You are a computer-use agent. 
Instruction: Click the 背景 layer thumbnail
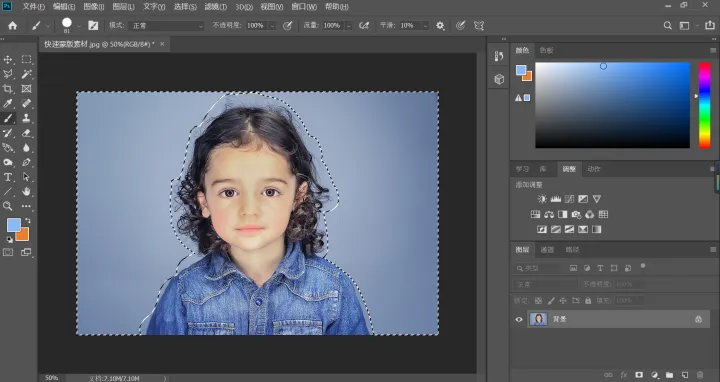tap(538, 319)
